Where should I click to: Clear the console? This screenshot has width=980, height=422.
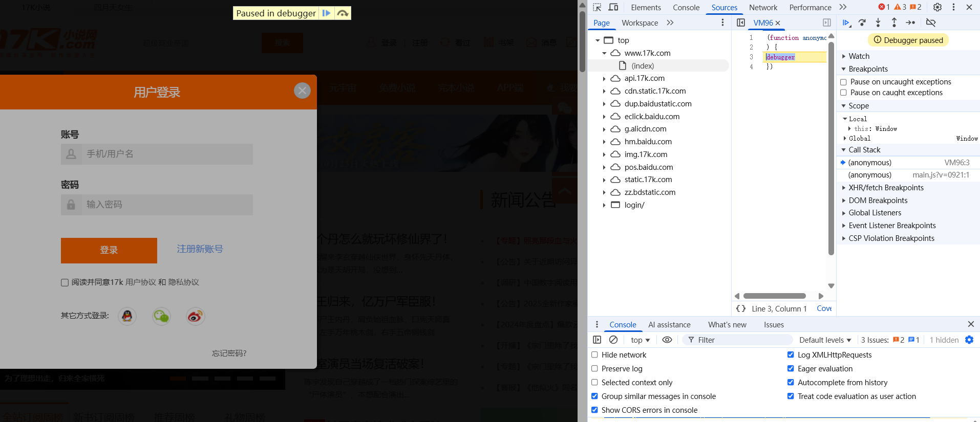613,340
